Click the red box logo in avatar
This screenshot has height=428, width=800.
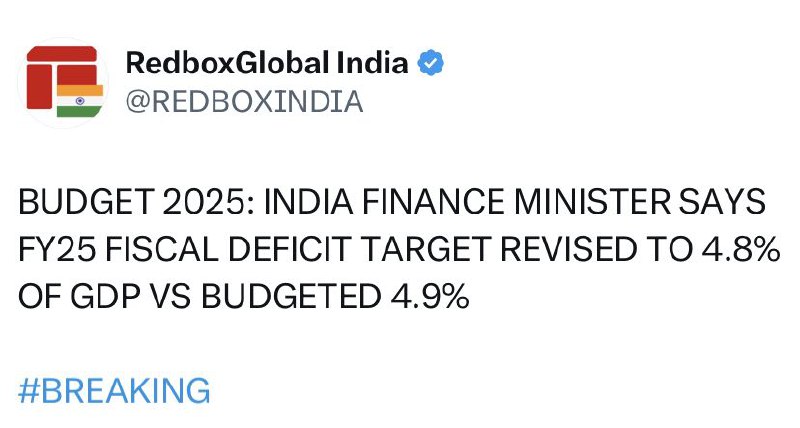coord(62,76)
